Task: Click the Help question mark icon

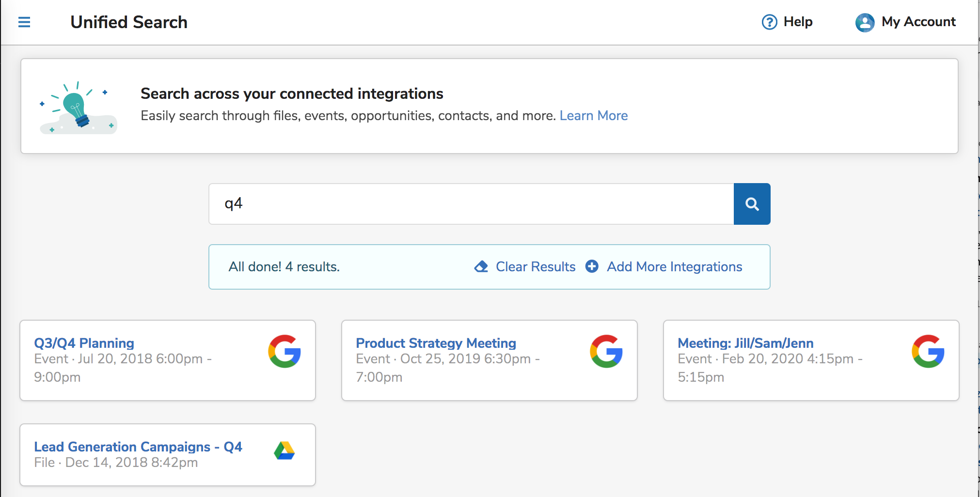Action: coord(769,22)
